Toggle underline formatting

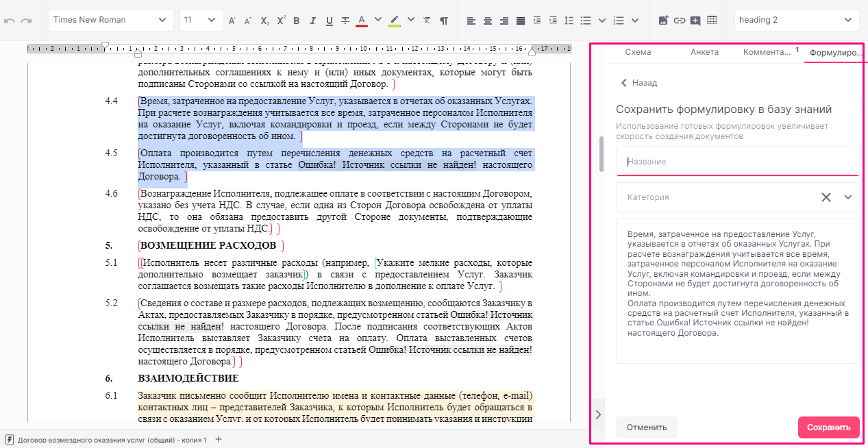[x=330, y=21]
